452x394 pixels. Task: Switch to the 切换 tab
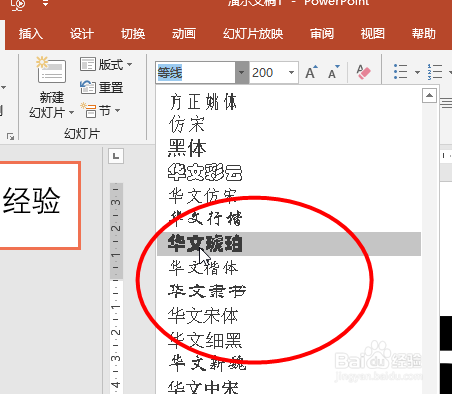tap(133, 34)
